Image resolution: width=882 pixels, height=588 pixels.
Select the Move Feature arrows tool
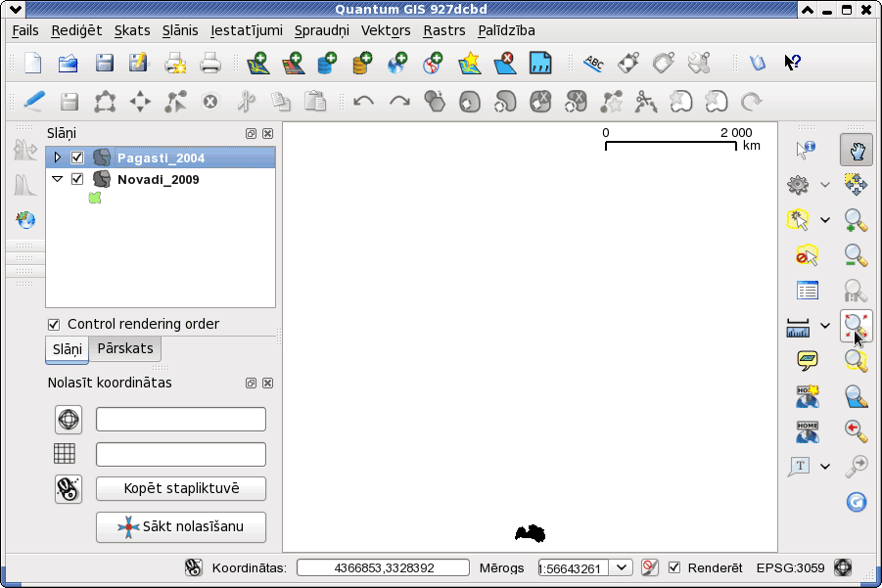pyautogui.click(x=140, y=101)
